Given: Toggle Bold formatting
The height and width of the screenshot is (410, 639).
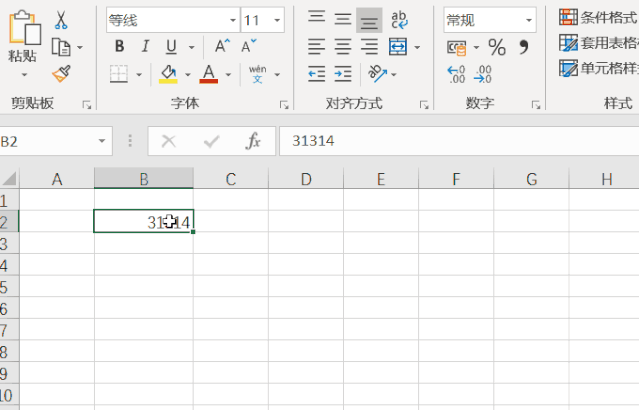Looking at the screenshot, I should click(119, 46).
